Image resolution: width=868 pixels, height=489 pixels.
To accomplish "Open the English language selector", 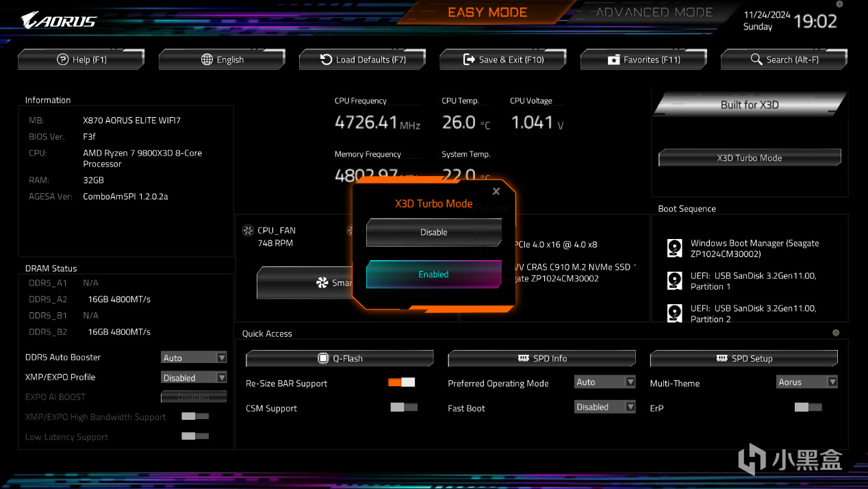I will point(222,60).
